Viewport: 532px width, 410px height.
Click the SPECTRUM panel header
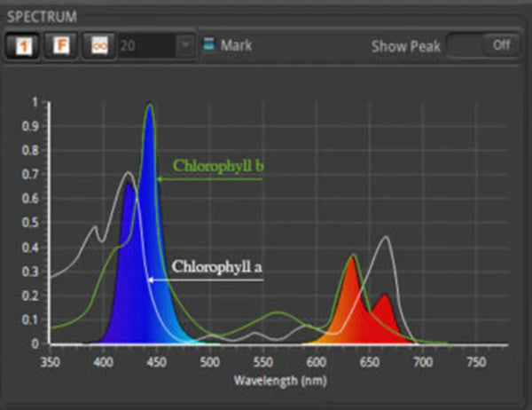[42, 16]
